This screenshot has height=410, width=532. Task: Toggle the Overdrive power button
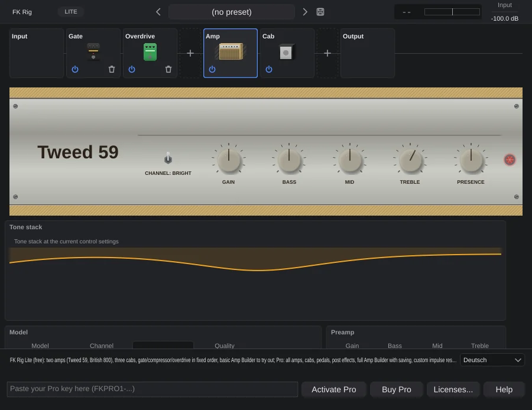(132, 69)
